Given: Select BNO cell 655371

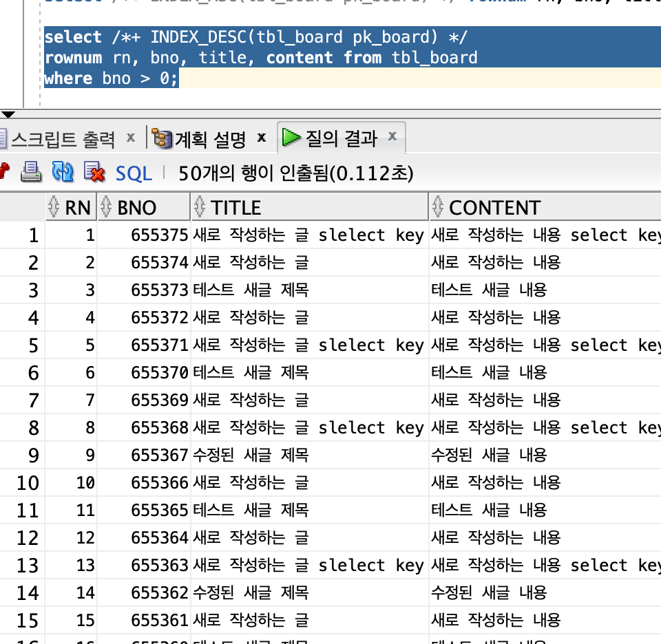Looking at the screenshot, I should tap(144, 345).
